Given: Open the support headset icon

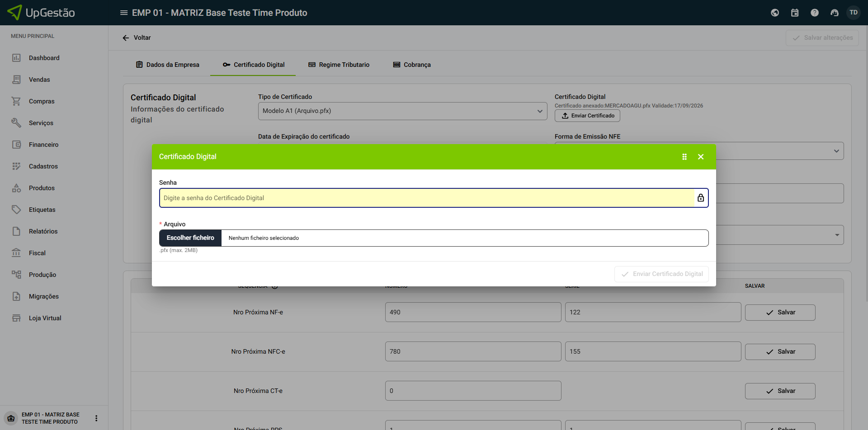Looking at the screenshot, I should pos(835,13).
